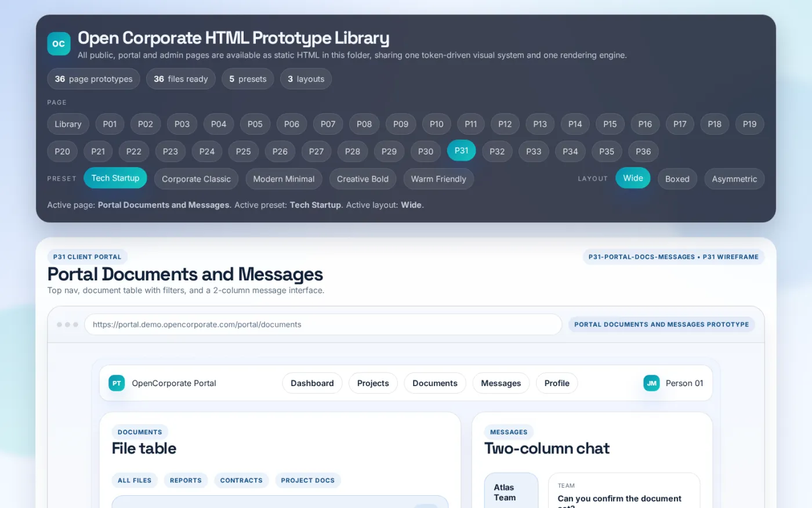Set layout to Boxed
The width and height of the screenshot is (812, 508).
(677, 179)
